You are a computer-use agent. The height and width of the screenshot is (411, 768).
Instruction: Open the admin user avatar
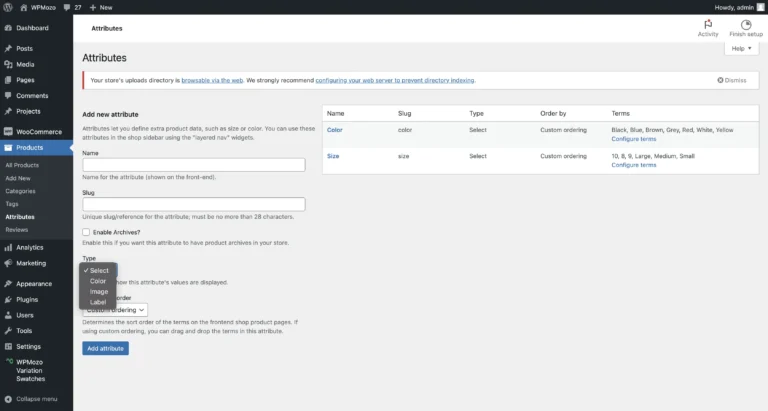coord(760,7)
